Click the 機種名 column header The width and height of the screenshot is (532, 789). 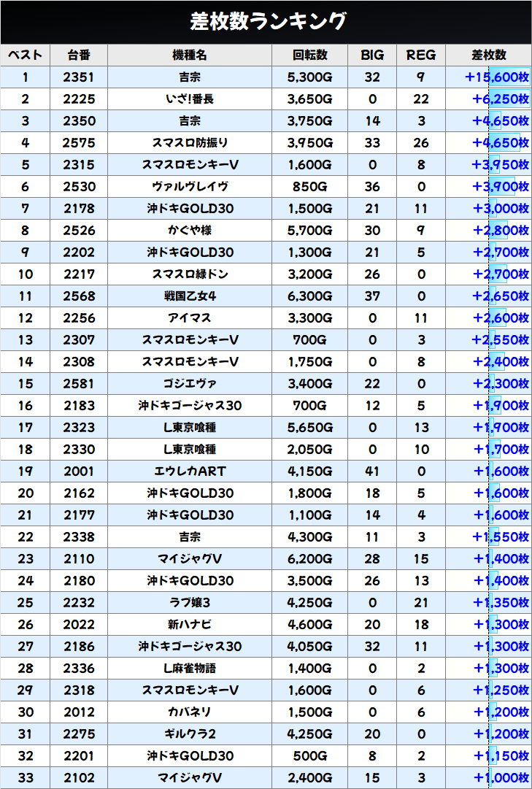190,55
